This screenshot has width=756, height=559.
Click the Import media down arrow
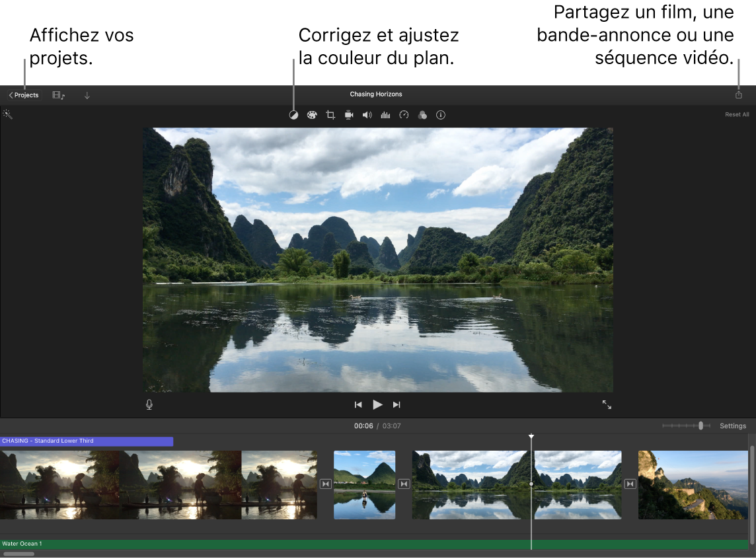(x=87, y=95)
